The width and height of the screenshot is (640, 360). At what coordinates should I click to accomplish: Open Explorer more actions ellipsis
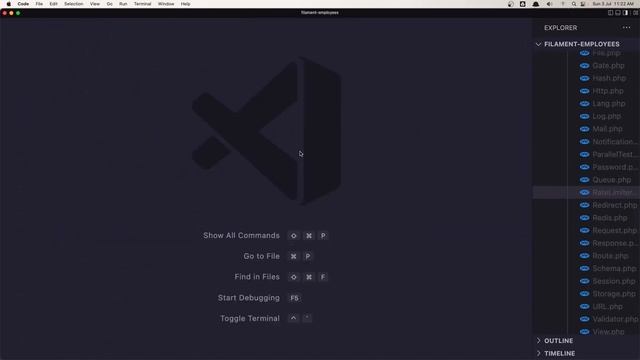[x=627, y=28]
